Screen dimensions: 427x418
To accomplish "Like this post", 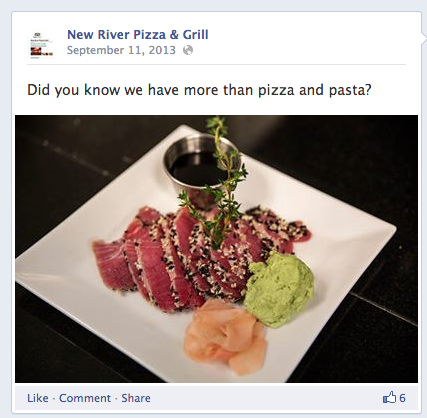I will [38, 398].
